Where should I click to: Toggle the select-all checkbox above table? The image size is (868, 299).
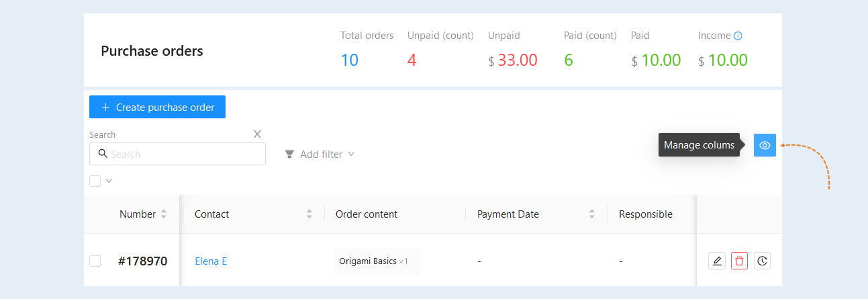pyautogui.click(x=95, y=181)
